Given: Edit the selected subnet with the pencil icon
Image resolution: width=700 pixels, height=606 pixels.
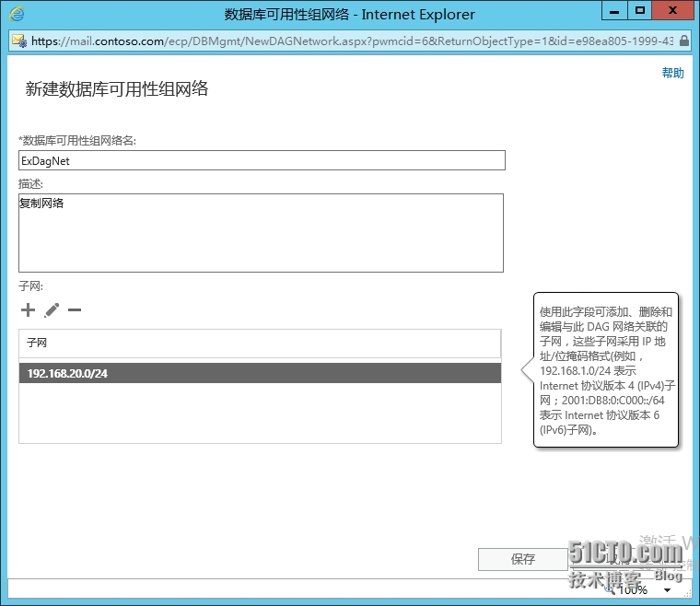Looking at the screenshot, I should (52, 310).
